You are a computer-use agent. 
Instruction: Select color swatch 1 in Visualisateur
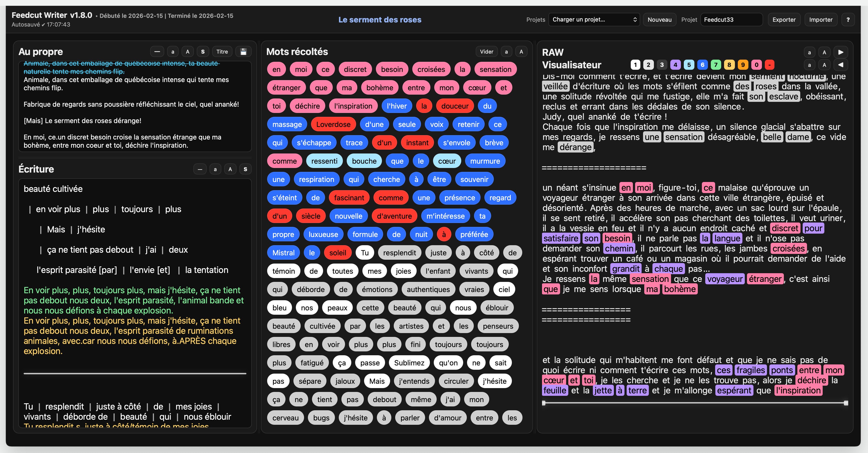point(636,64)
